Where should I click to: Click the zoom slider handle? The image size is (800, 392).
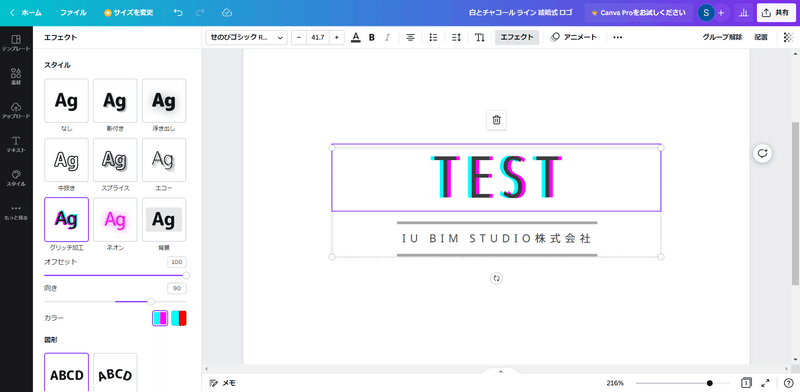click(710, 383)
